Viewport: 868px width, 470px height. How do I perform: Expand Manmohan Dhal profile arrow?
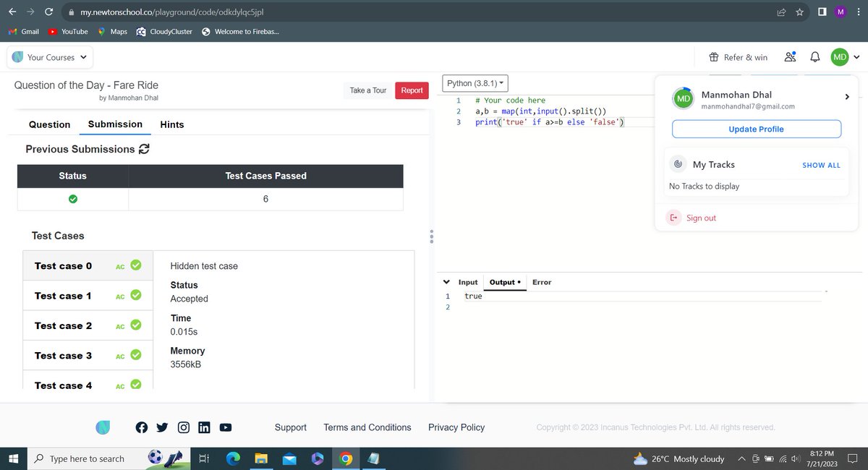[847, 97]
